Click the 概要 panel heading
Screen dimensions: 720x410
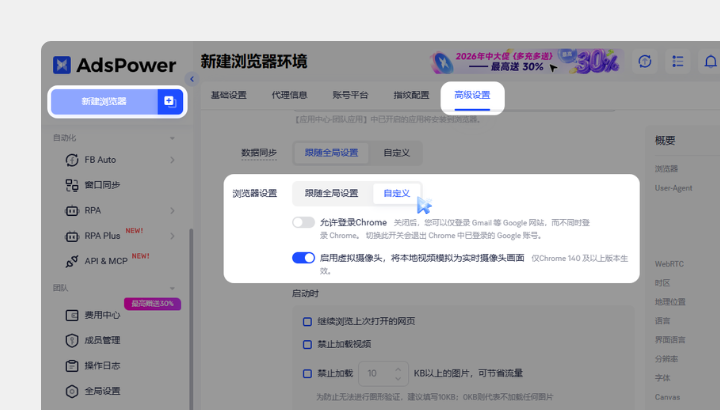(665, 140)
